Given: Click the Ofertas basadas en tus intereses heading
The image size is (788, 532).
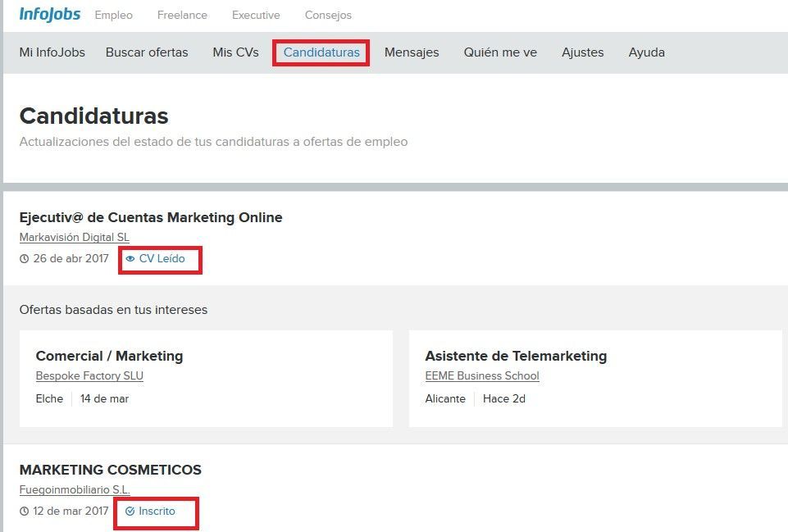Looking at the screenshot, I should pos(114,310).
